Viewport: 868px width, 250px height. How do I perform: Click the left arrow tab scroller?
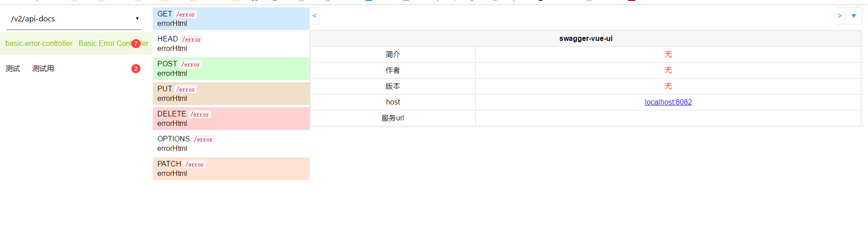click(x=314, y=16)
